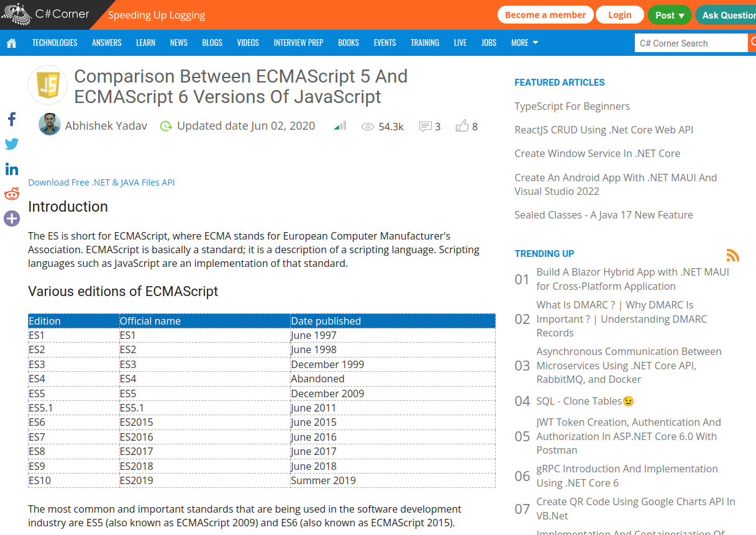This screenshot has height=535, width=756.
Task: Open FEATURED ARTICLES heading link
Action: point(560,83)
